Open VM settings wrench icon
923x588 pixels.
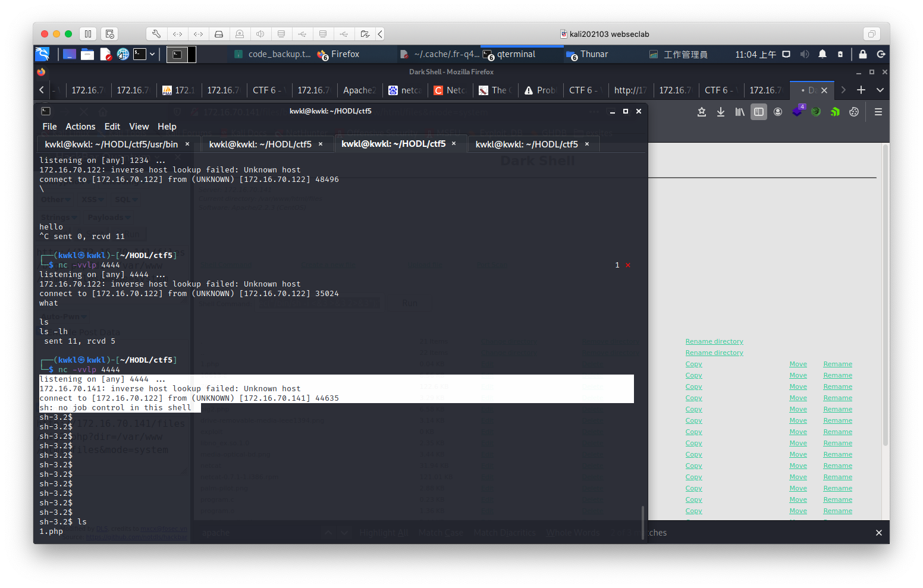click(156, 34)
